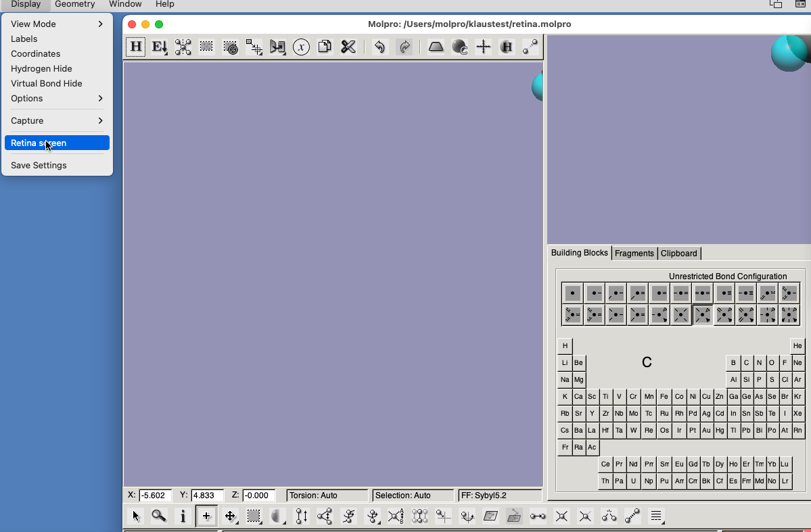Image resolution: width=811 pixels, height=532 pixels.
Task: Select the Zoom magnifier tool
Action: [x=159, y=516]
